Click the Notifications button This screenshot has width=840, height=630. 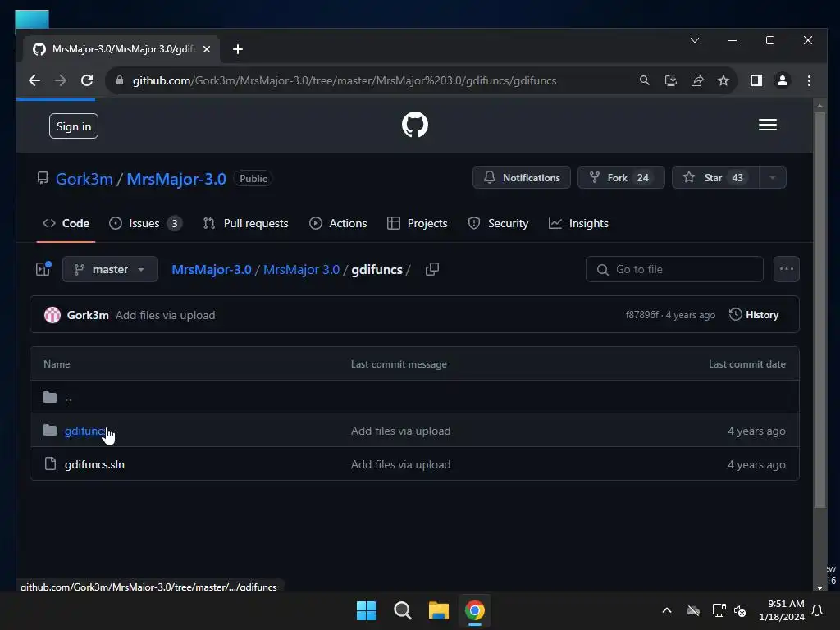tap(521, 178)
